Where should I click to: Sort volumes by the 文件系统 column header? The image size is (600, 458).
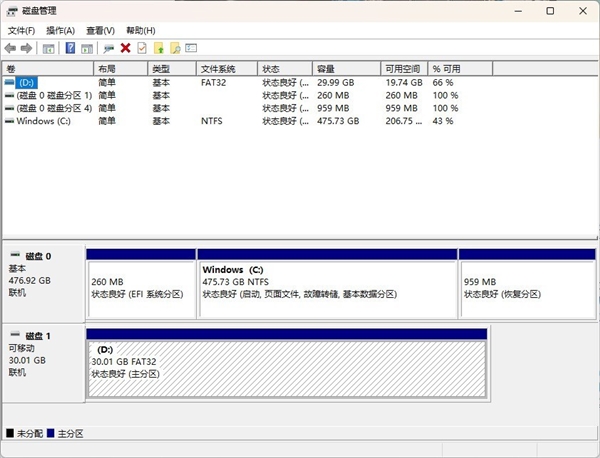(x=218, y=68)
